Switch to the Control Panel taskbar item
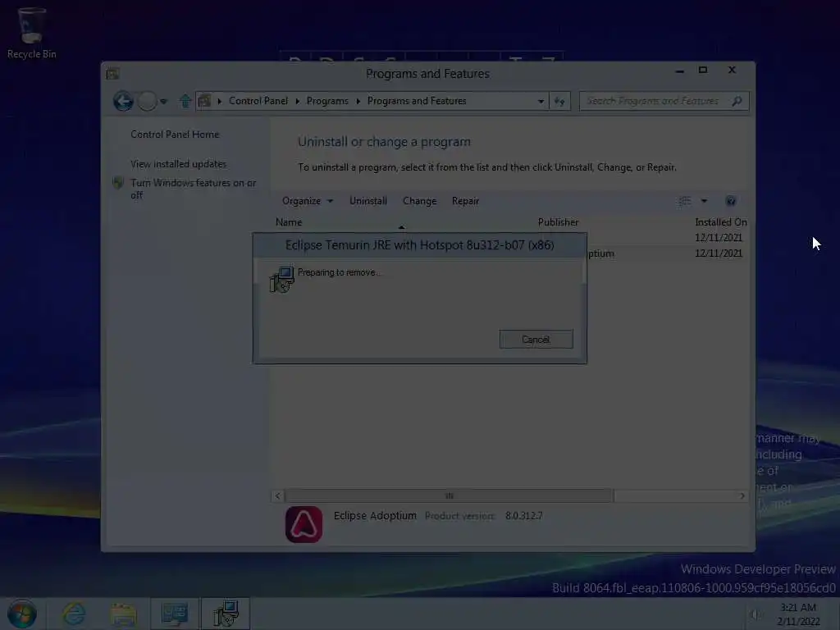 tap(175, 614)
